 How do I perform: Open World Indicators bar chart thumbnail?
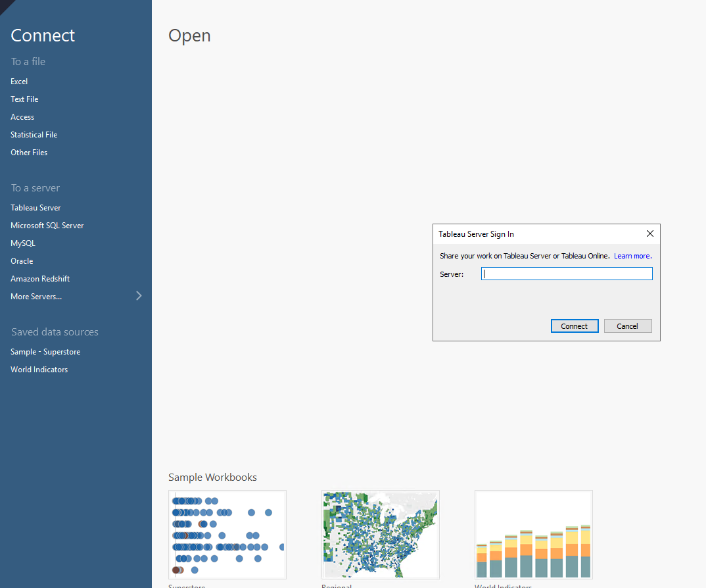[534, 534]
